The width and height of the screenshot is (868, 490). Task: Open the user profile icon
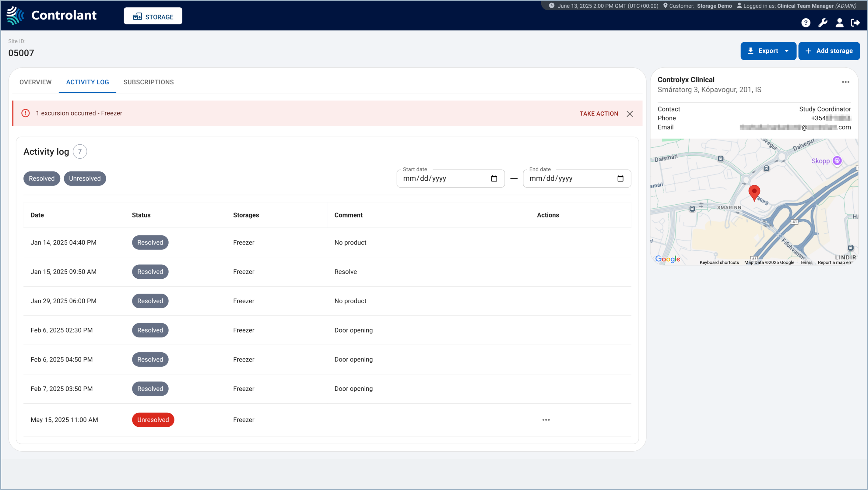[839, 23]
